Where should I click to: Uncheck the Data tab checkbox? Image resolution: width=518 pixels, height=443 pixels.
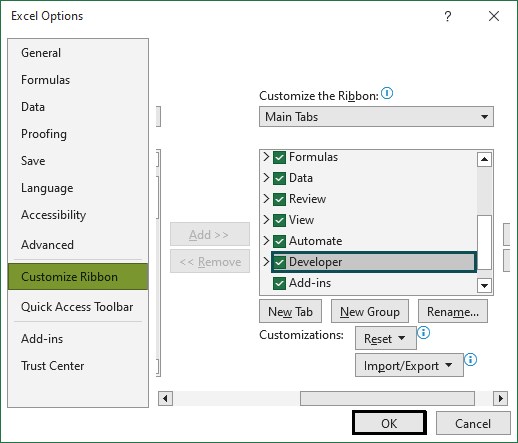[x=279, y=178]
